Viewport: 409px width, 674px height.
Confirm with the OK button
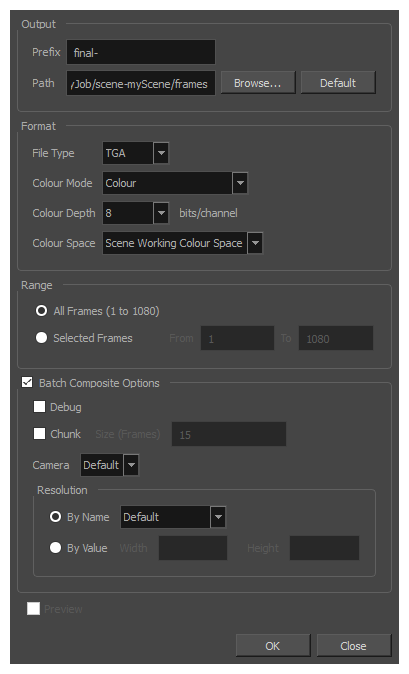273,646
